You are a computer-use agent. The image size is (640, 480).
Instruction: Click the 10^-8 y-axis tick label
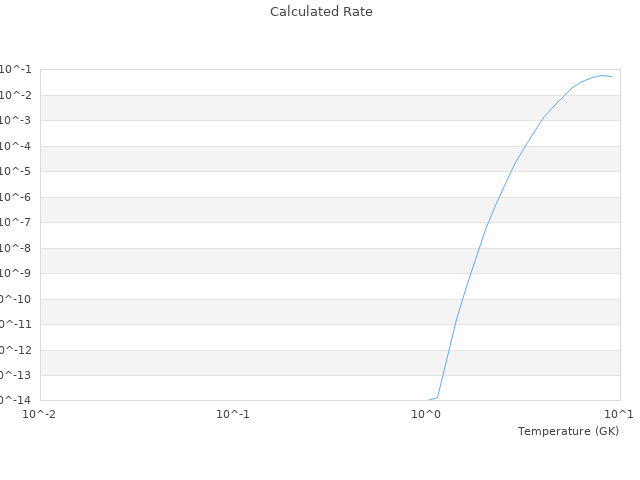pos(15,248)
